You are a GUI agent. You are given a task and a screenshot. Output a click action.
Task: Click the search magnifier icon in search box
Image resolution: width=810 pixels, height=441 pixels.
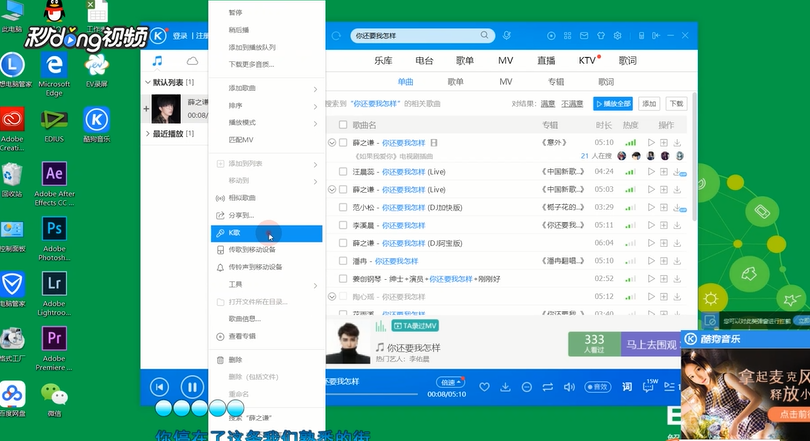pos(484,35)
